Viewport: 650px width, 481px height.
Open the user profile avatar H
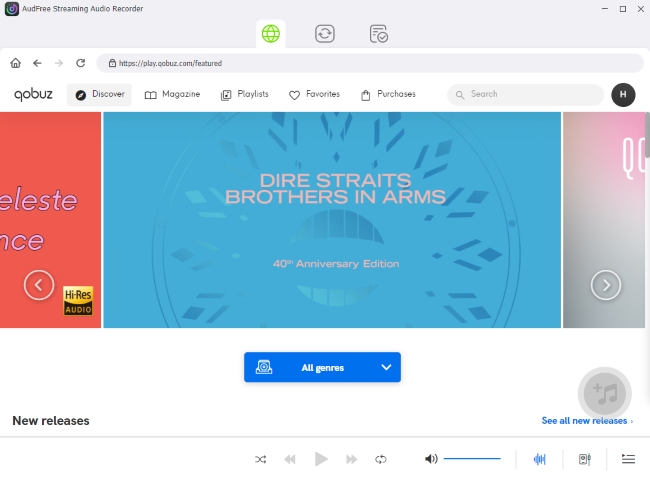[623, 95]
